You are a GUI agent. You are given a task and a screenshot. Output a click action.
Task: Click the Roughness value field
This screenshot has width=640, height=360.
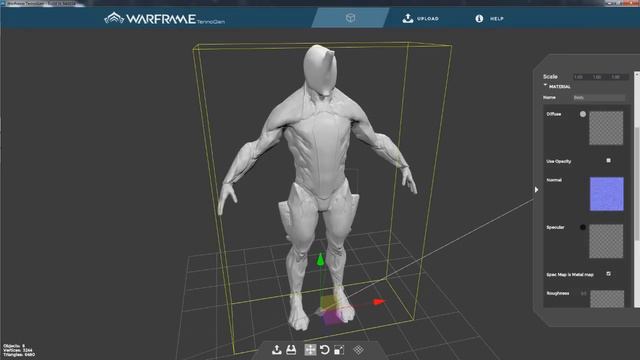584,293
